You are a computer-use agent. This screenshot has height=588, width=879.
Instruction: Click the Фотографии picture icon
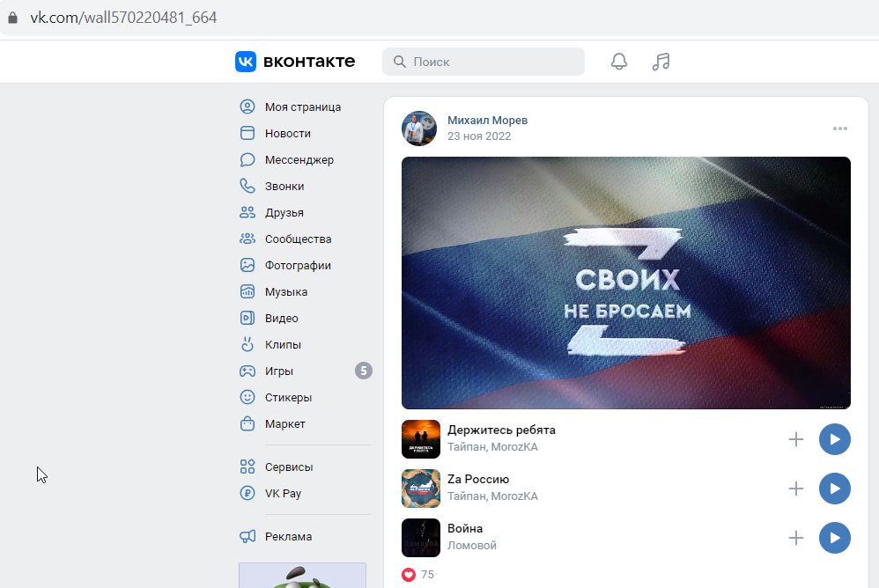point(247,265)
